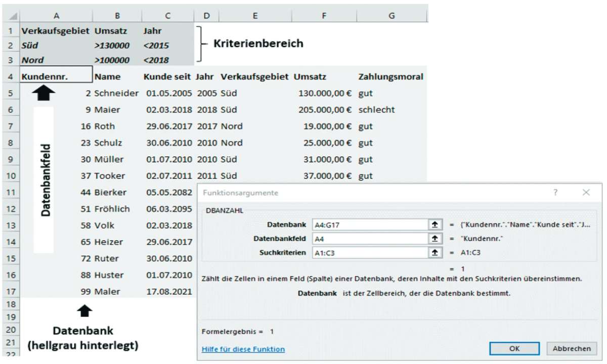Click date cell '06.03.2095'
Image resolution: width=607 pixels, height=364 pixels.
pos(168,209)
